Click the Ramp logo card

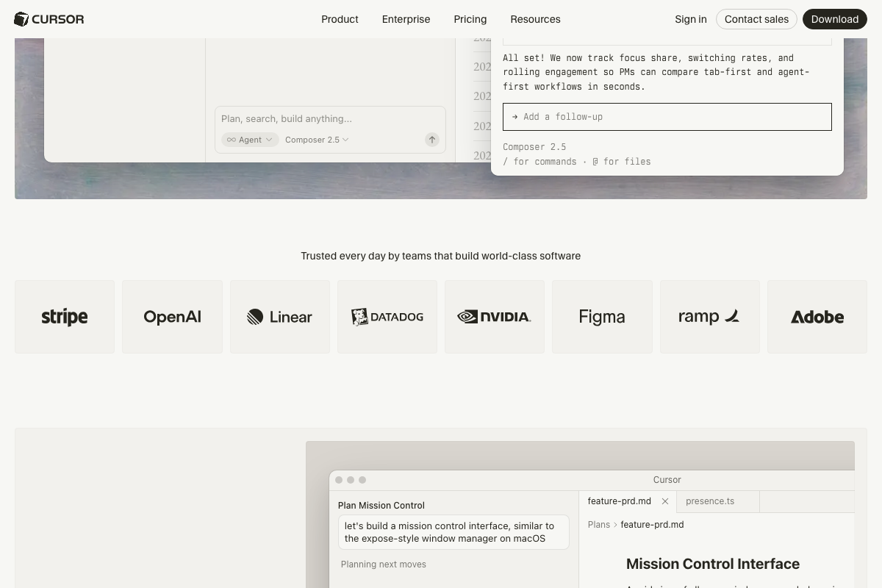tap(710, 317)
